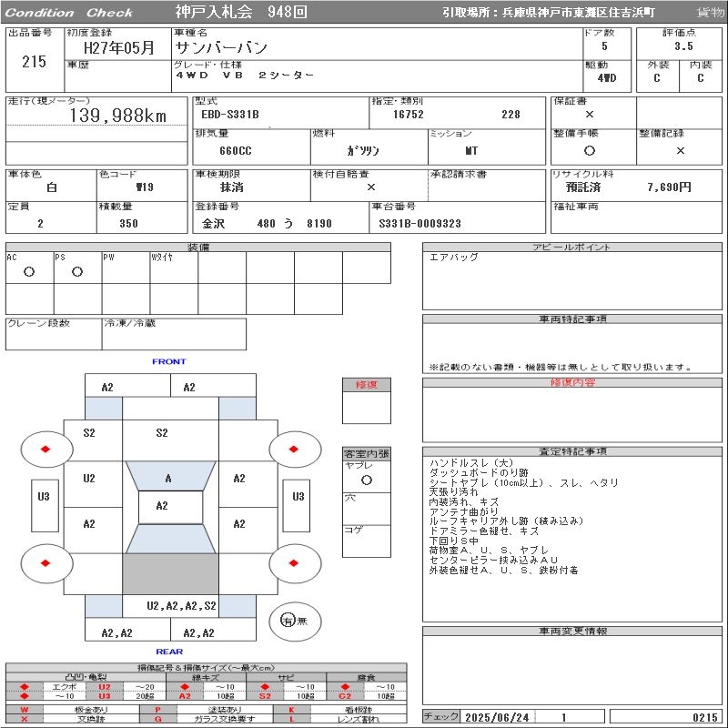Click the model name サンバーバン
728x728 pixels.
(x=221, y=47)
